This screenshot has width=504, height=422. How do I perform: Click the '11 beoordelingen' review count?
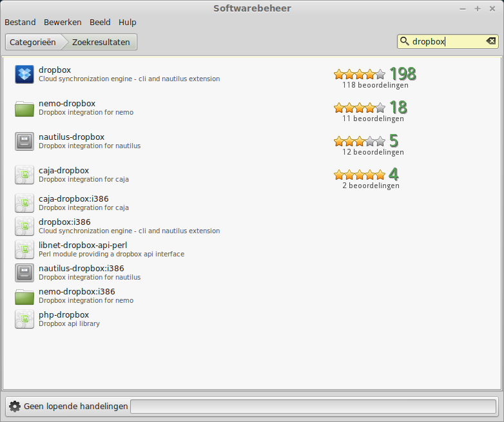[373, 119]
